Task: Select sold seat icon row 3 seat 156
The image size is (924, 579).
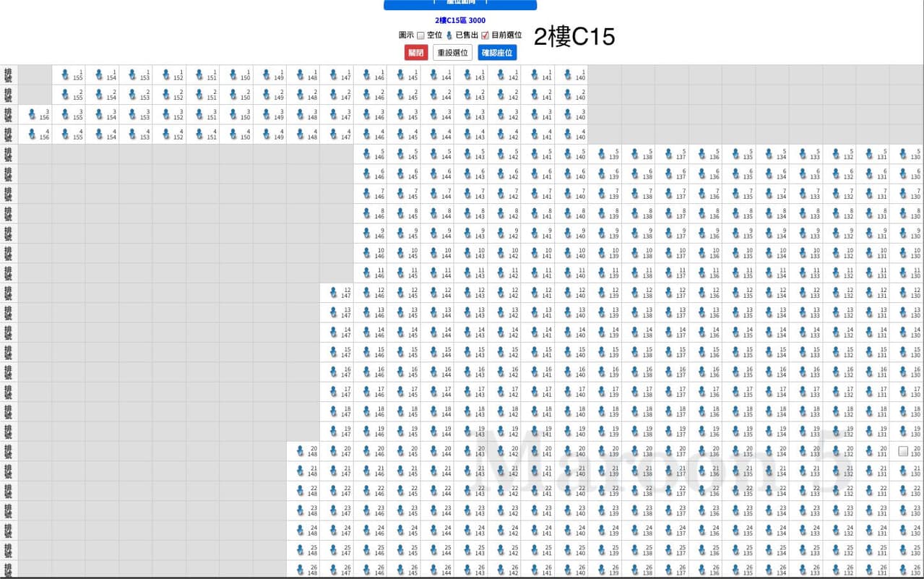Action: (x=32, y=114)
